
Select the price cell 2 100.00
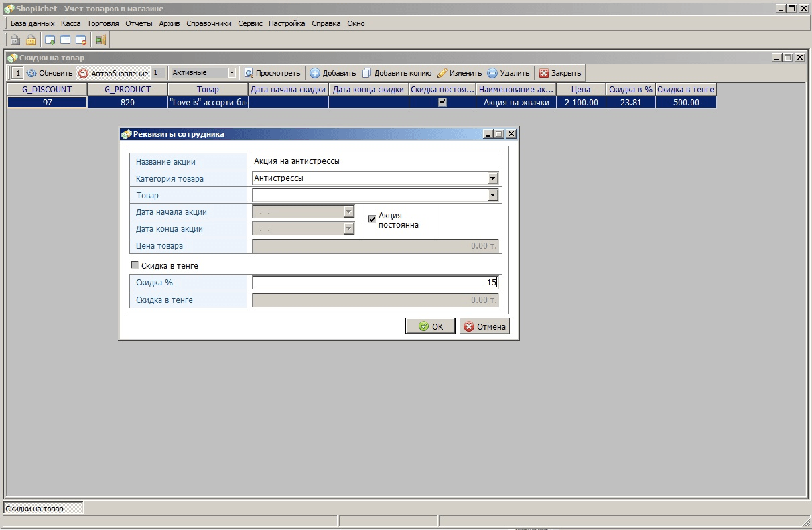tap(581, 103)
